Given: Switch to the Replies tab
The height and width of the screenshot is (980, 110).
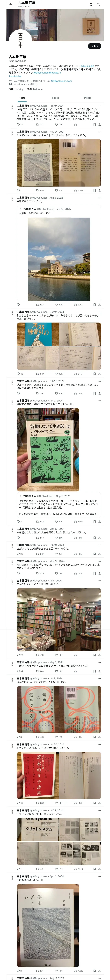Looking at the screenshot, I should click(x=55, y=98).
